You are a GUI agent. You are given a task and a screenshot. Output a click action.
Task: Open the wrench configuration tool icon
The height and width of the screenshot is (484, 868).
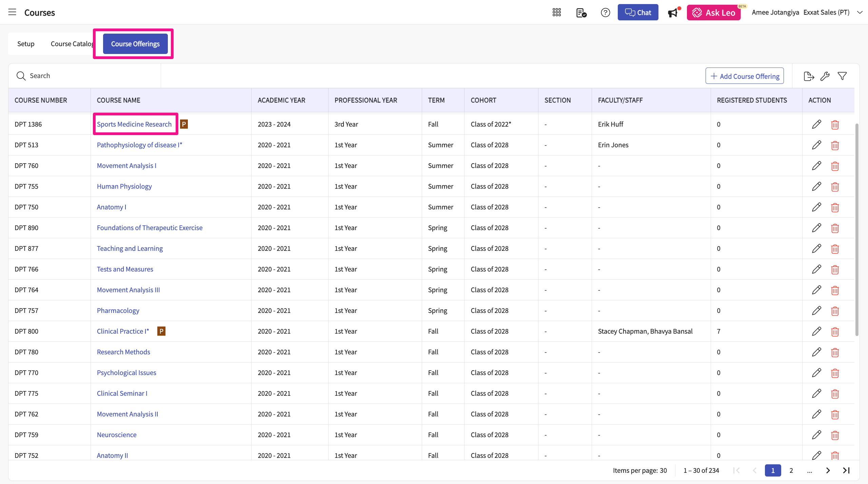825,76
